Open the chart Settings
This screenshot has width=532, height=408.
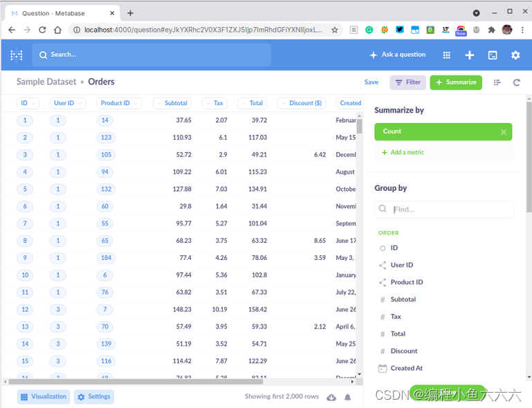tap(94, 397)
